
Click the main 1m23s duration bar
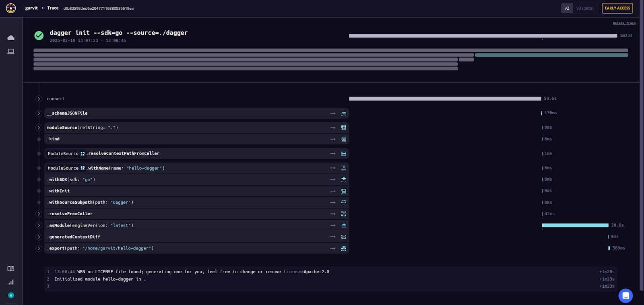click(483, 36)
